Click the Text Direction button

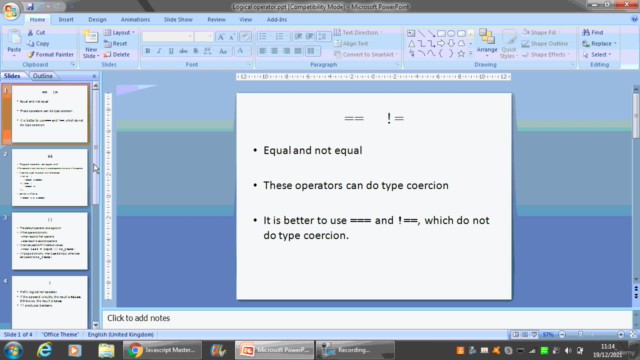[358, 32]
